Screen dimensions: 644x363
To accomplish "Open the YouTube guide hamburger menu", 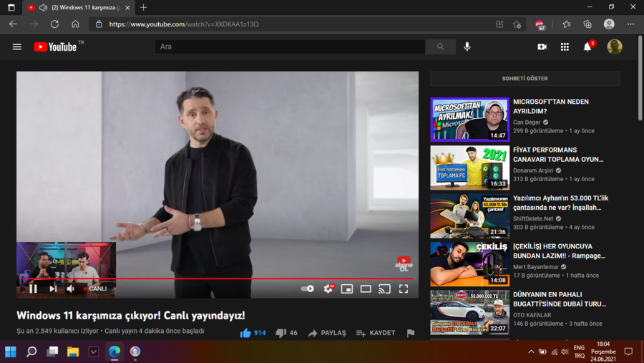I will pos(17,47).
